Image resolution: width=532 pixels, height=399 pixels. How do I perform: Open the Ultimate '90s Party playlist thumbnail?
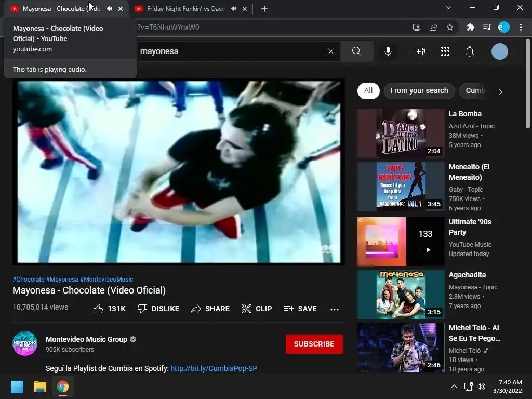coord(401,242)
